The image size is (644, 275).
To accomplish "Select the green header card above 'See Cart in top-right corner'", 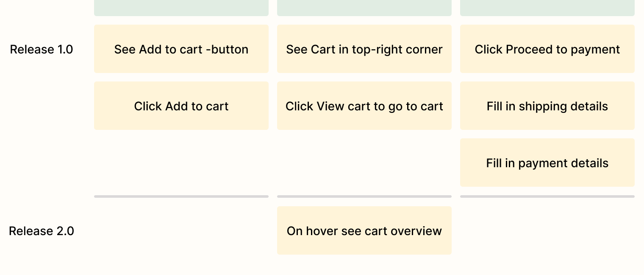I will 364,8.
